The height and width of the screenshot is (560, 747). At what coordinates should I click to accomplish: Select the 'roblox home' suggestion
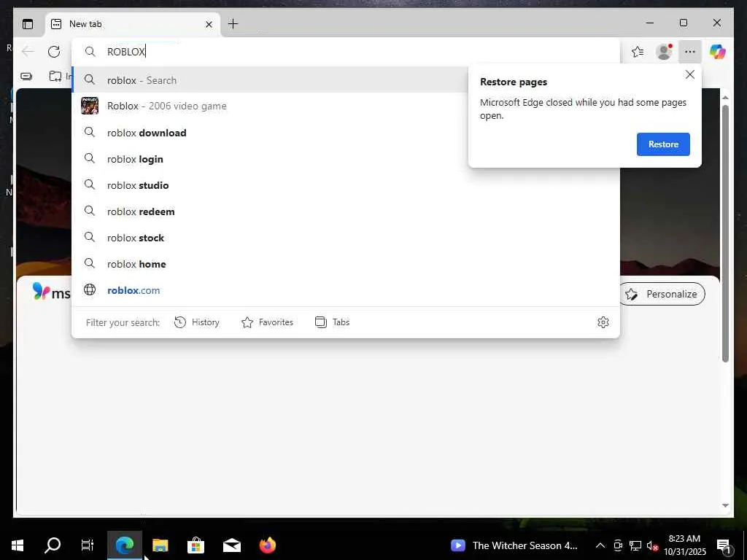(x=346, y=264)
